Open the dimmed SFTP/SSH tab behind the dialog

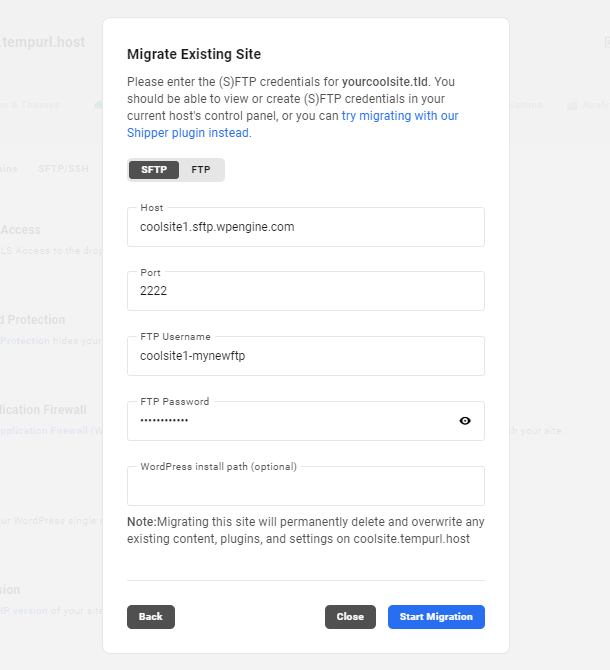(x=63, y=169)
